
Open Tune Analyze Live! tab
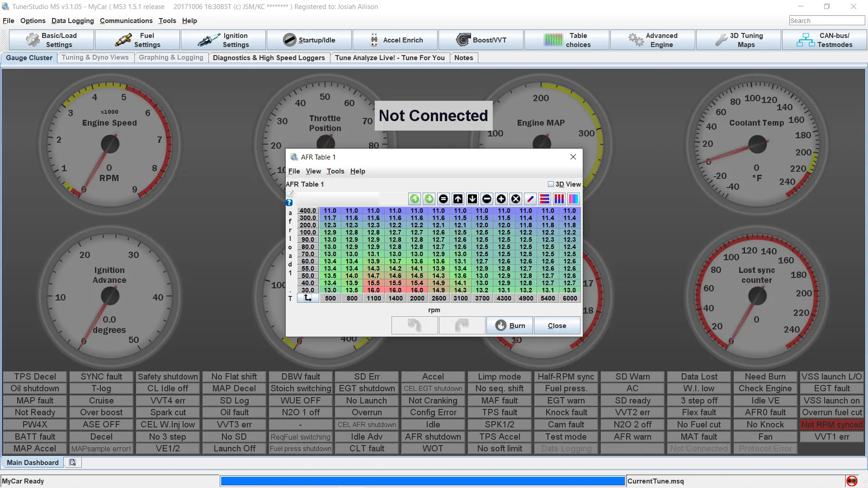[390, 58]
